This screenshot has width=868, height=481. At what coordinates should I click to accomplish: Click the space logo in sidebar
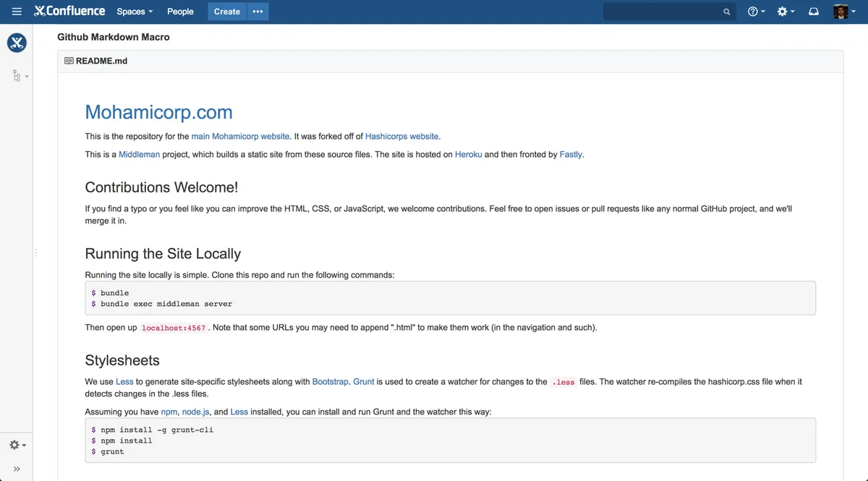tap(17, 43)
